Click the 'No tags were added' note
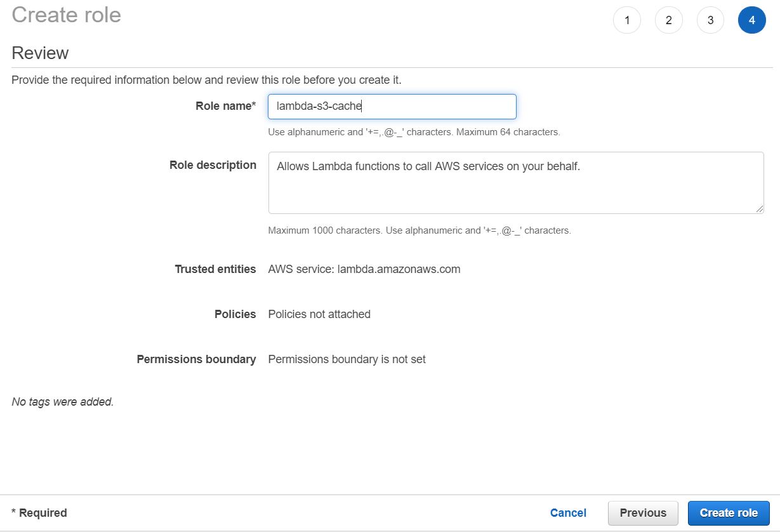The width and height of the screenshot is (780, 532). coord(63,402)
